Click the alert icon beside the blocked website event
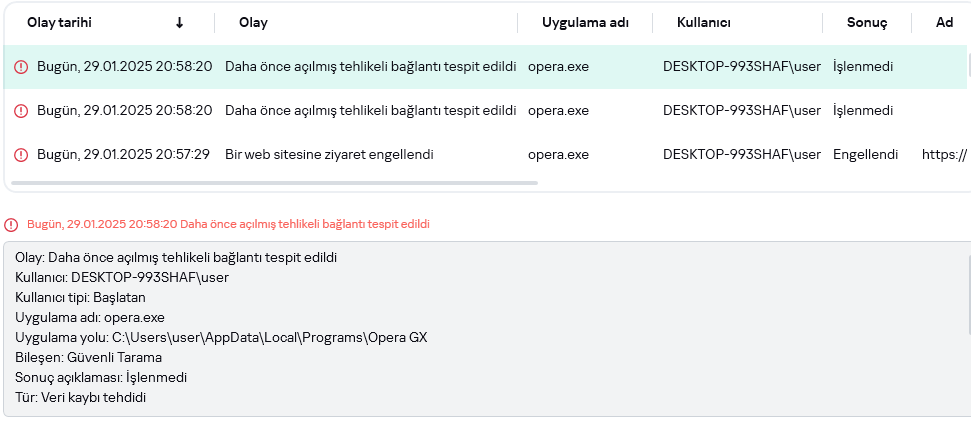The width and height of the screenshot is (971, 424). [x=21, y=155]
